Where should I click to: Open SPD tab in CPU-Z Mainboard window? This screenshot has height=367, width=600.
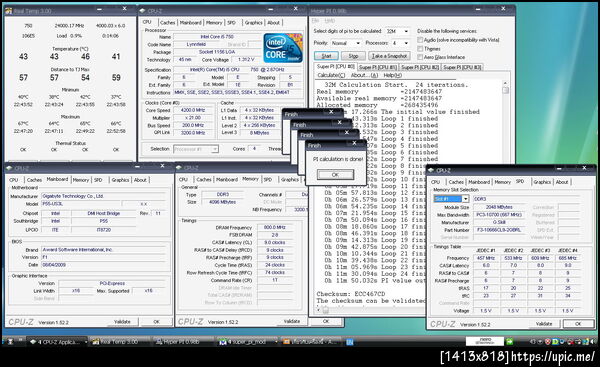click(98, 180)
